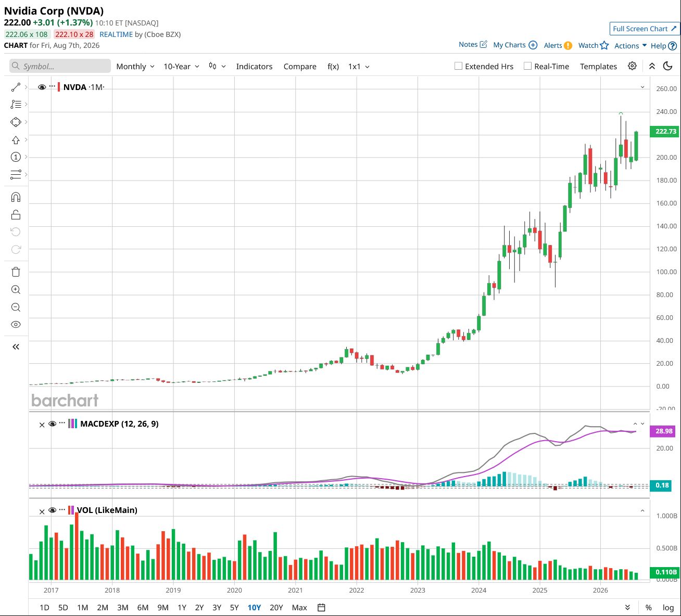This screenshot has height=616, width=681.
Task: Collapse the NVDA main pane chevron
Action: pyautogui.click(x=642, y=87)
